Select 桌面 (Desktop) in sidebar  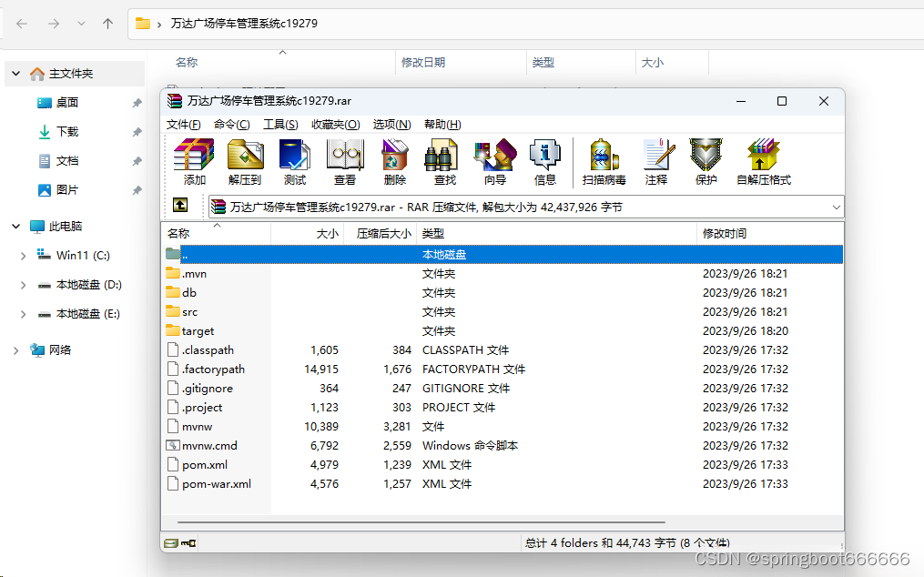click(66, 103)
